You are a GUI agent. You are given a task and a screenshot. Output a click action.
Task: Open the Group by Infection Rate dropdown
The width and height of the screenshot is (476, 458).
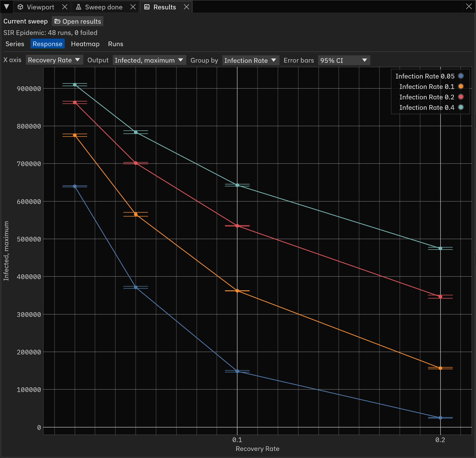(251, 60)
